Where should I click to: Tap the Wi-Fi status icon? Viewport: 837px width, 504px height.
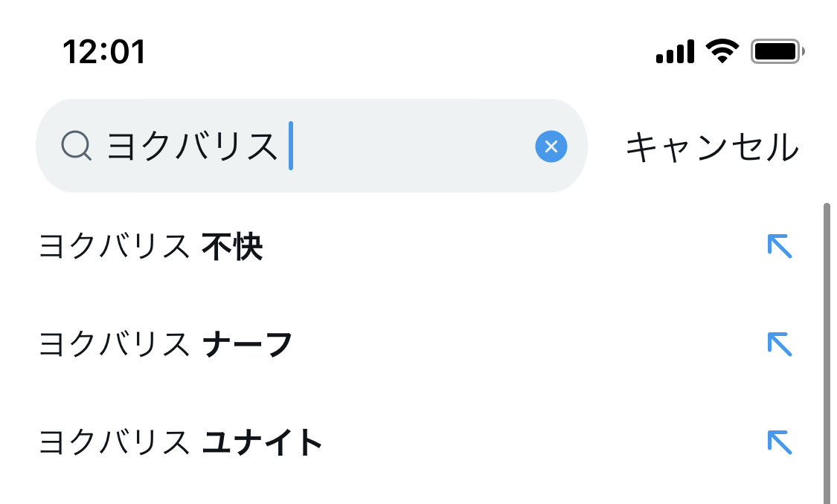tap(721, 51)
